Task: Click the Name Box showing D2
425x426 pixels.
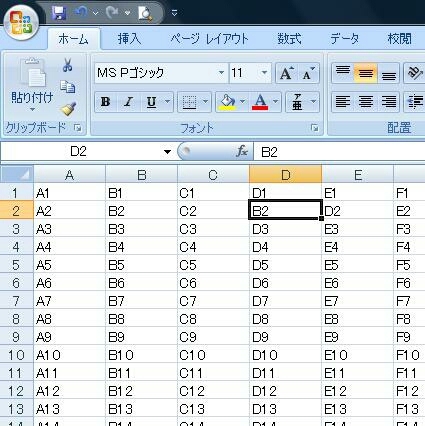Action: [80, 152]
